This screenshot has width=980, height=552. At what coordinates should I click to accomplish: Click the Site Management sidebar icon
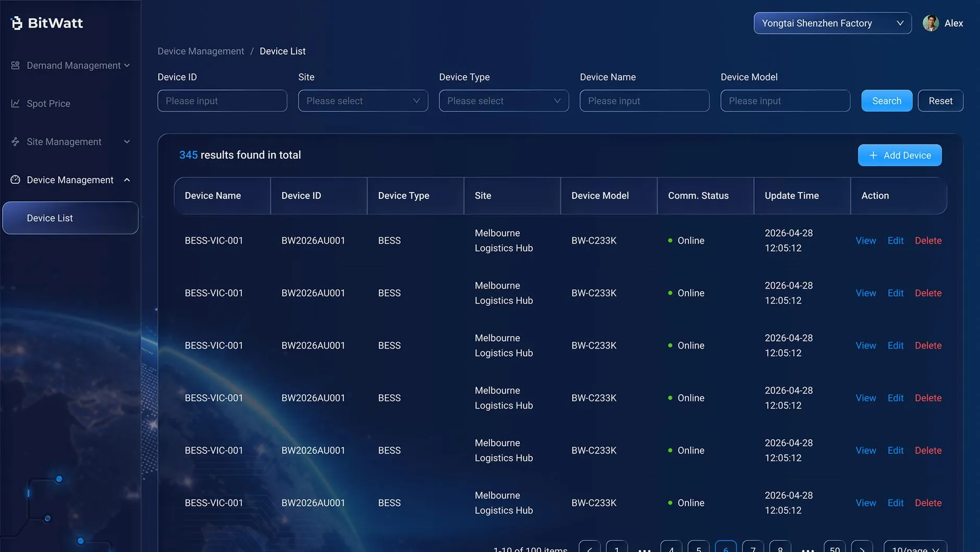15,141
